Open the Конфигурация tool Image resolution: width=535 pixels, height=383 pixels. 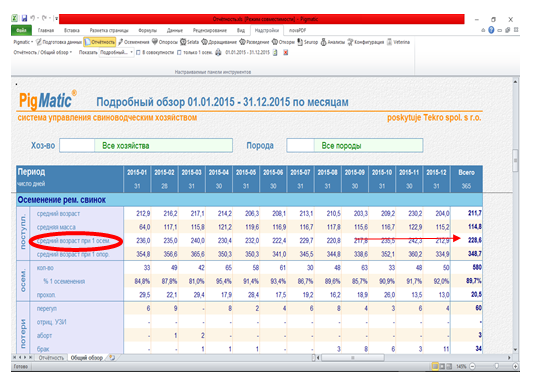[x=366, y=42]
